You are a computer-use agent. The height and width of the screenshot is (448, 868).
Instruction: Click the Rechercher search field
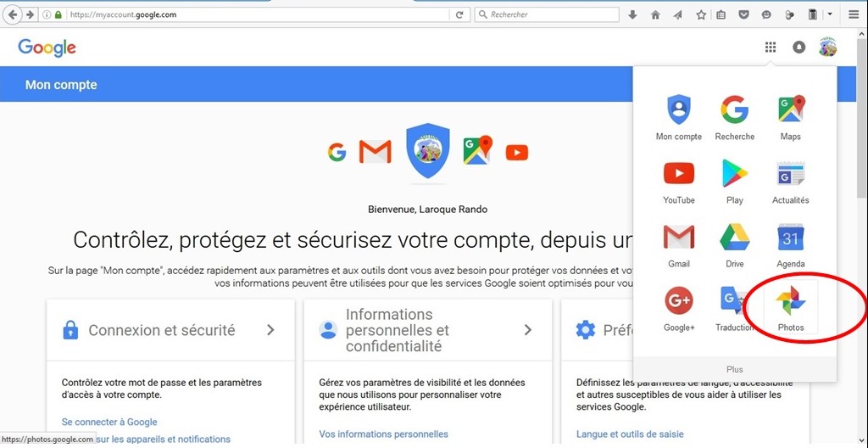click(x=551, y=14)
